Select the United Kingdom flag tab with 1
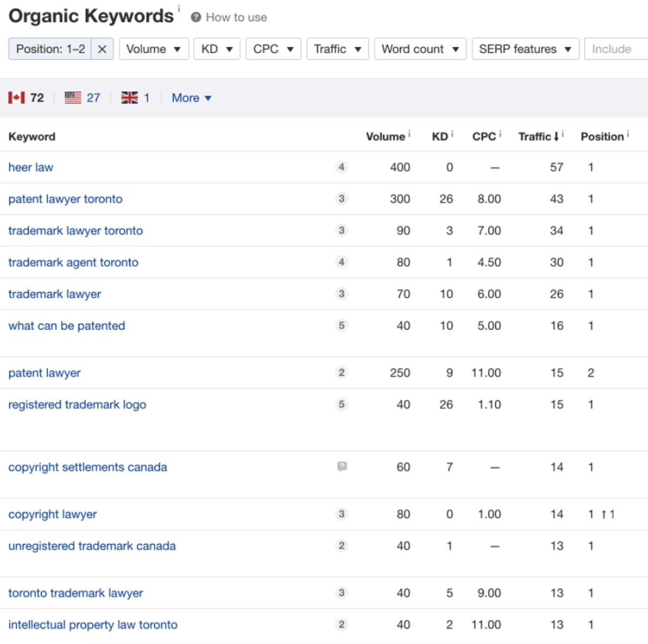The image size is (648, 644). tap(135, 98)
